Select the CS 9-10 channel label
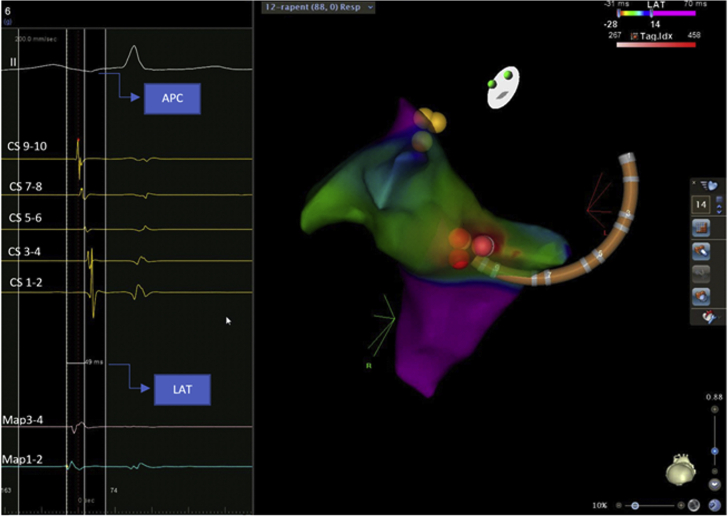The image size is (728, 516). point(28,147)
